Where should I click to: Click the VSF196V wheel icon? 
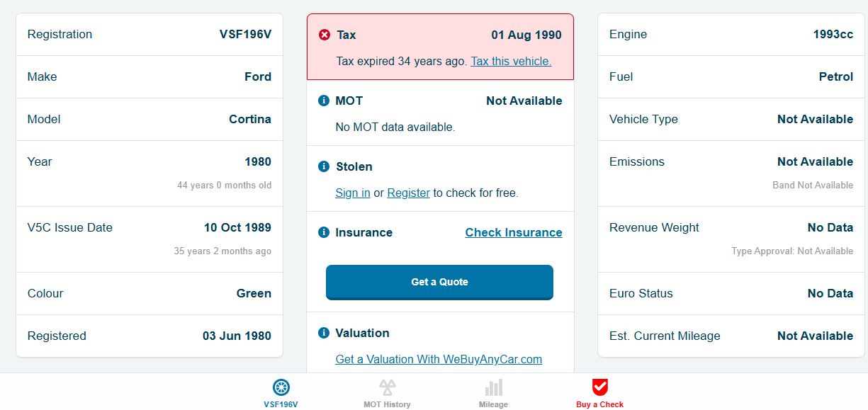[x=281, y=387]
